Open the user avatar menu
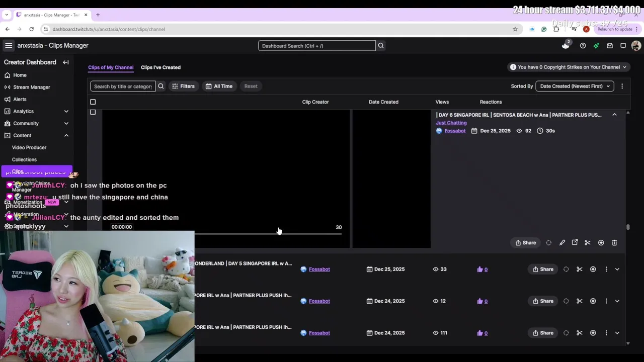 pyautogui.click(x=636, y=46)
